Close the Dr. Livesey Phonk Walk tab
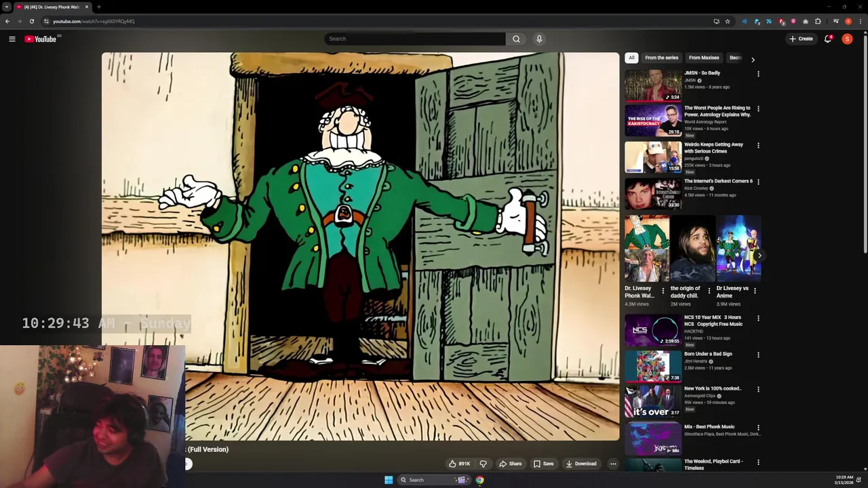 (87, 7)
